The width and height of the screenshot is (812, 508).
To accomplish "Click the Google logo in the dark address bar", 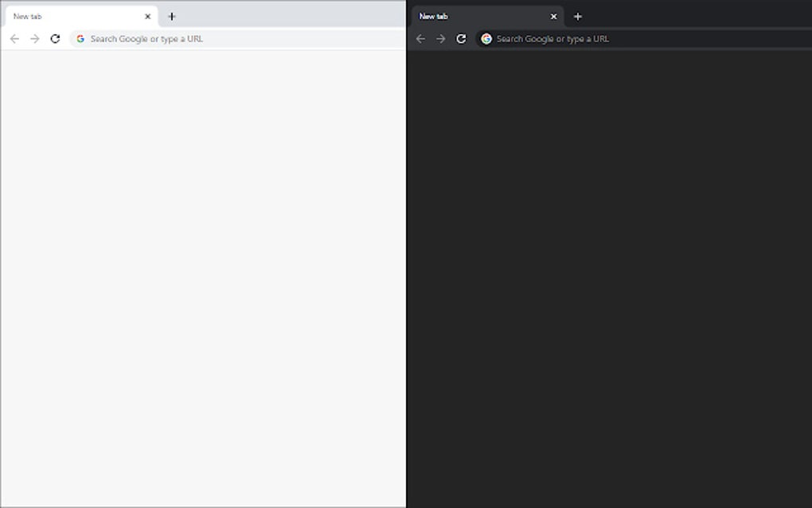I will point(486,37).
